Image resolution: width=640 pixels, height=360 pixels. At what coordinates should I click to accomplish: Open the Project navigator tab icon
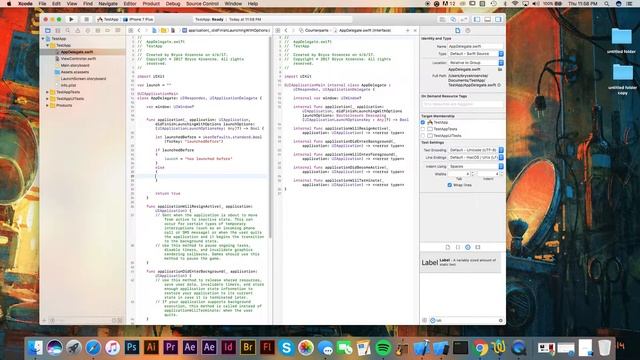[48, 31]
